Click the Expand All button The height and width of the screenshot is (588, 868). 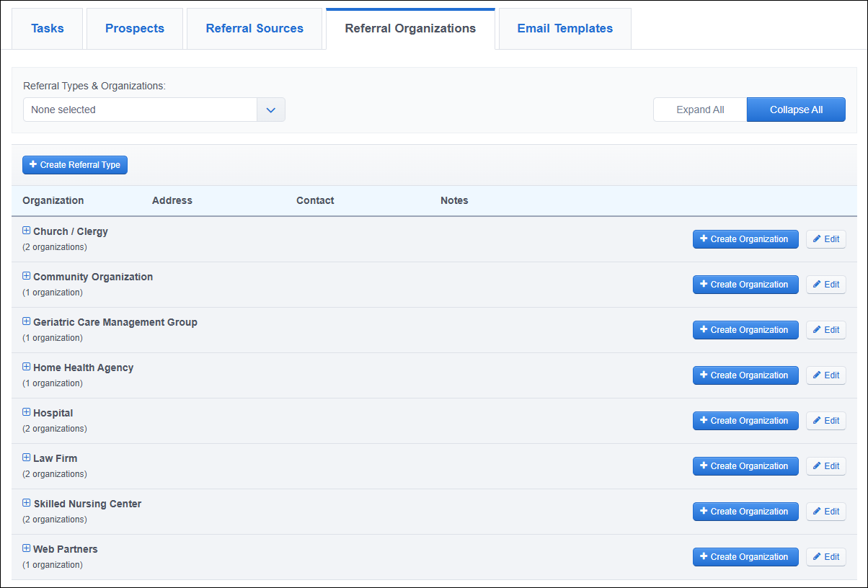click(x=700, y=110)
